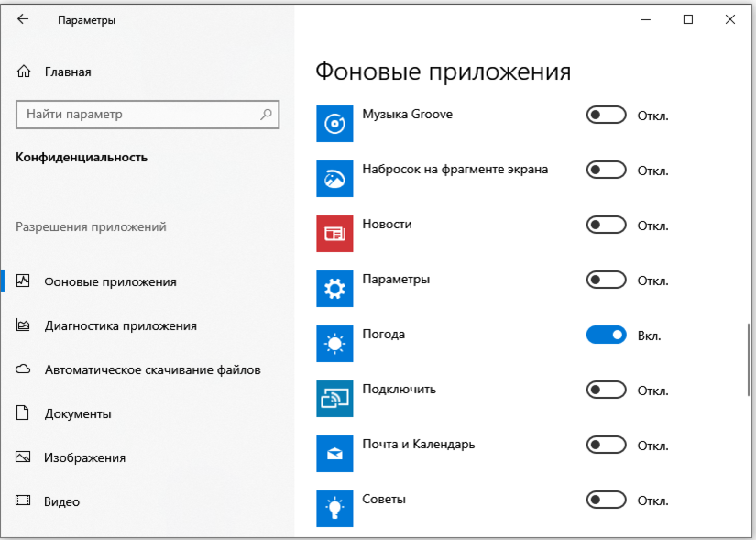This screenshot has width=756, height=540.
Task: Enable the Почта и Календарь toggle
Action: [606, 445]
